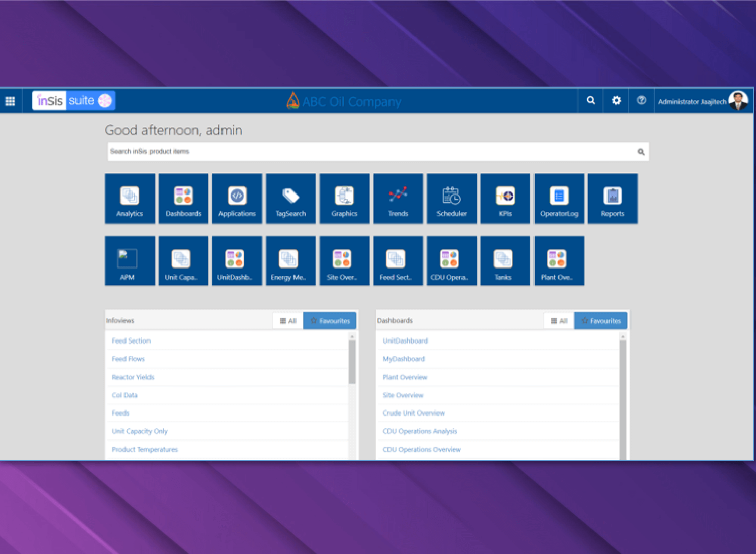This screenshot has height=554, width=756.
Task: Launch the OperatorLog module
Action: point(559,199)
